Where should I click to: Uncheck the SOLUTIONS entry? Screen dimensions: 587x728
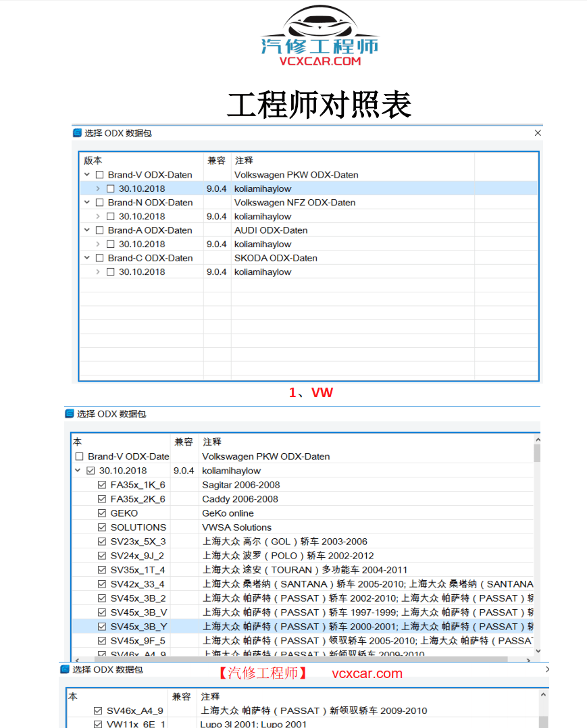tap(101, 527)
